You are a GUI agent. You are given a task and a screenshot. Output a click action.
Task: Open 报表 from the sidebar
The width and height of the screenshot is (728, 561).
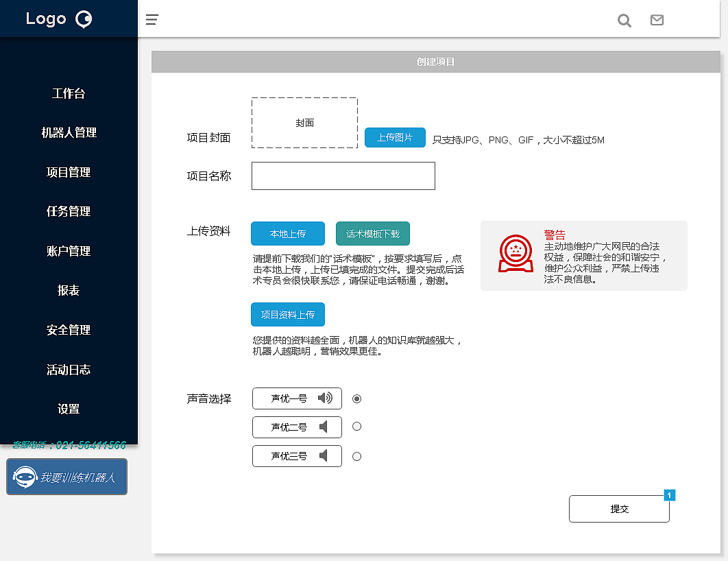(x=69, y=290)
